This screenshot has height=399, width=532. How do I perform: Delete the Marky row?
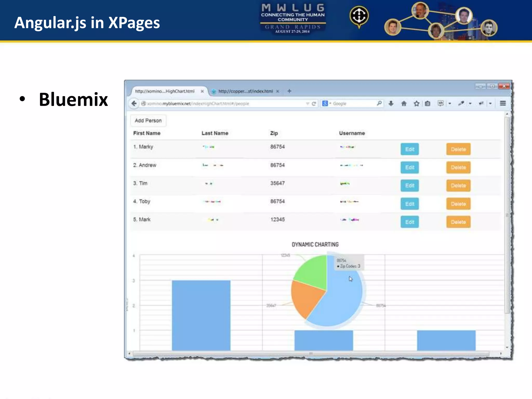click(458, 149)
